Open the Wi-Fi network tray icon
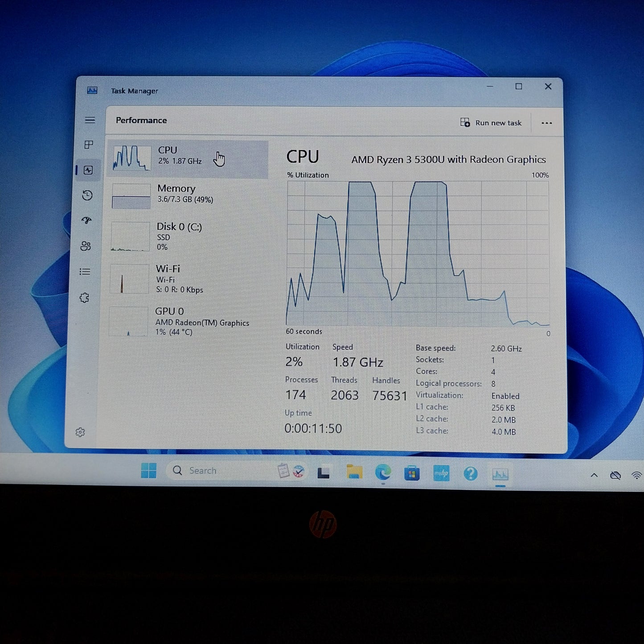The image size is (644, 644). [637, 476]
